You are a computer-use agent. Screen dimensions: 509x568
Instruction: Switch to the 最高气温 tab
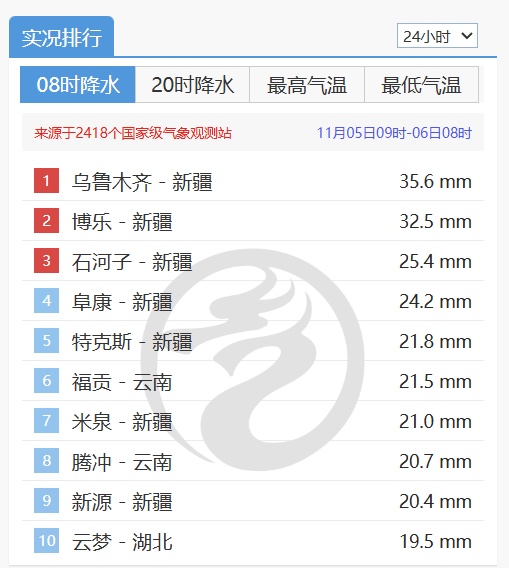coord(307,84)
